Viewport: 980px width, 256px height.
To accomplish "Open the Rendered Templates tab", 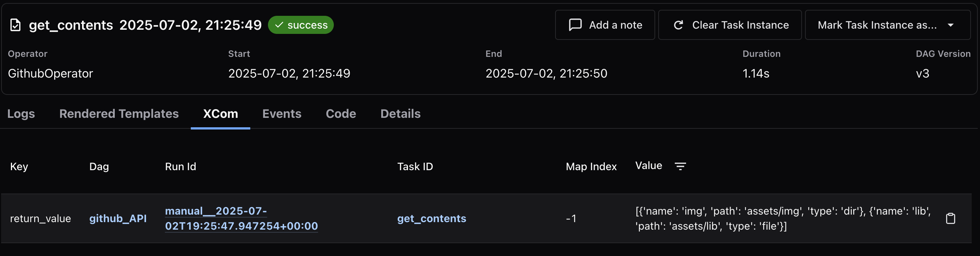I will click(x=119, y=113).
